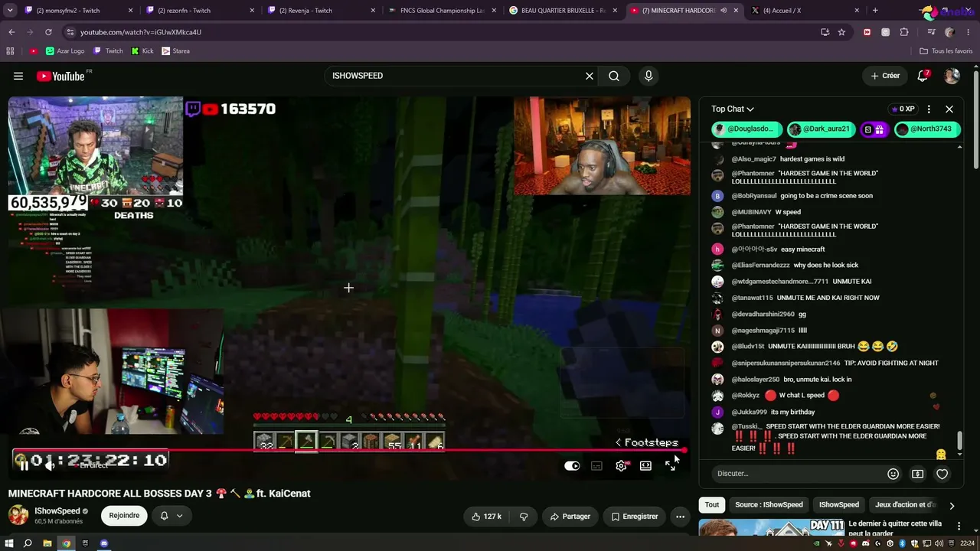Clear the ISHOWSPEED search query

(x=590, y=76)
